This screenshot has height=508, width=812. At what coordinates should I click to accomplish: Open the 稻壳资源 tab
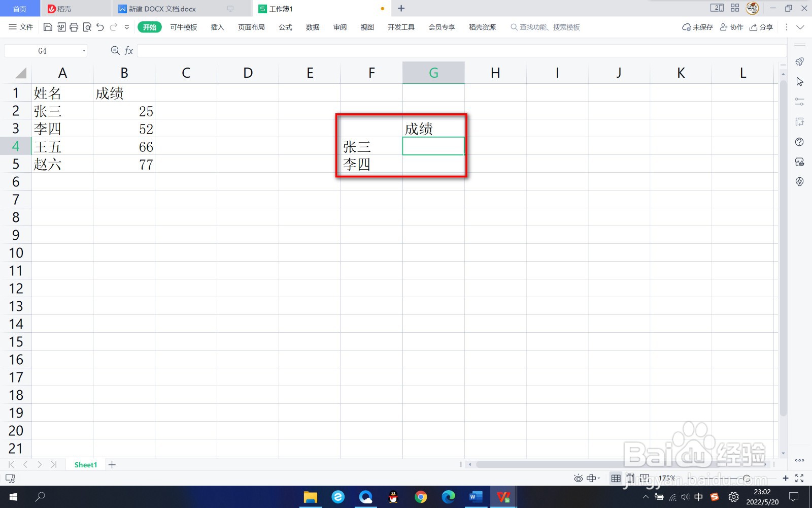click(x=482, y=27)
